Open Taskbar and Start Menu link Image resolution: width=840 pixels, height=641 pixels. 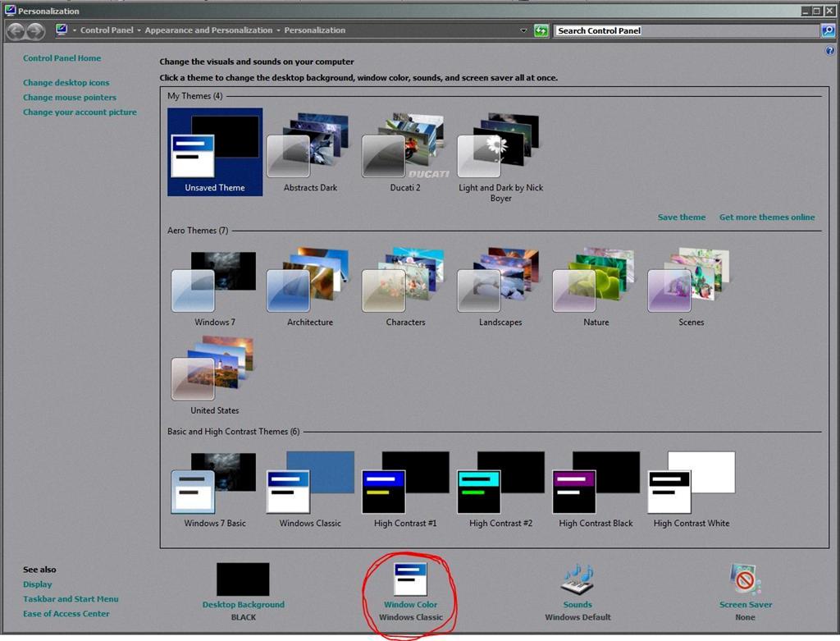[71, 599]
